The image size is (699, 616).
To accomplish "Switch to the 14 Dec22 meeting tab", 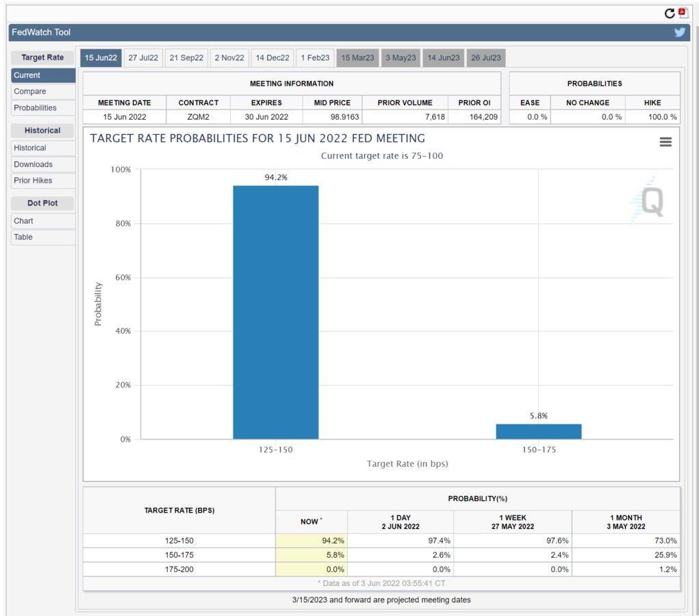I will pyautogui.click(x=272, y=57).
